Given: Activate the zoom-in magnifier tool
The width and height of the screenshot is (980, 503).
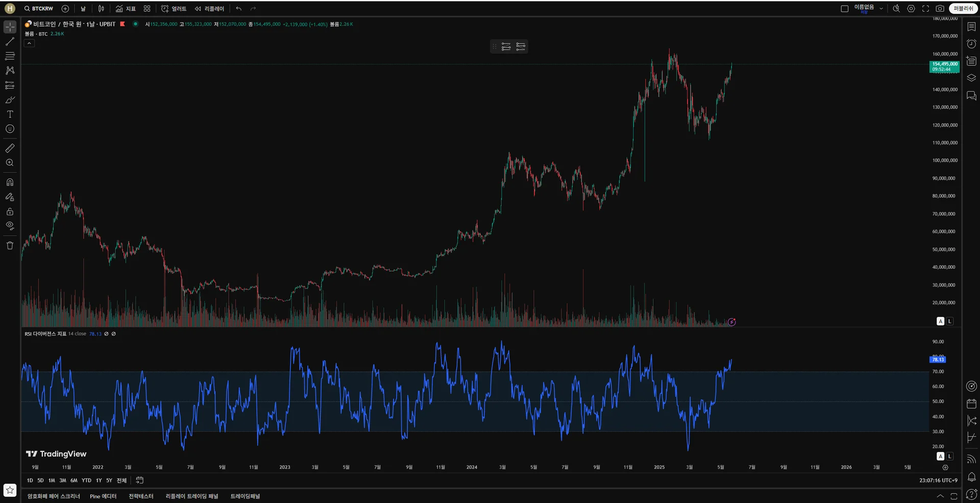Looking at the screenshot, I should (10, 163).
